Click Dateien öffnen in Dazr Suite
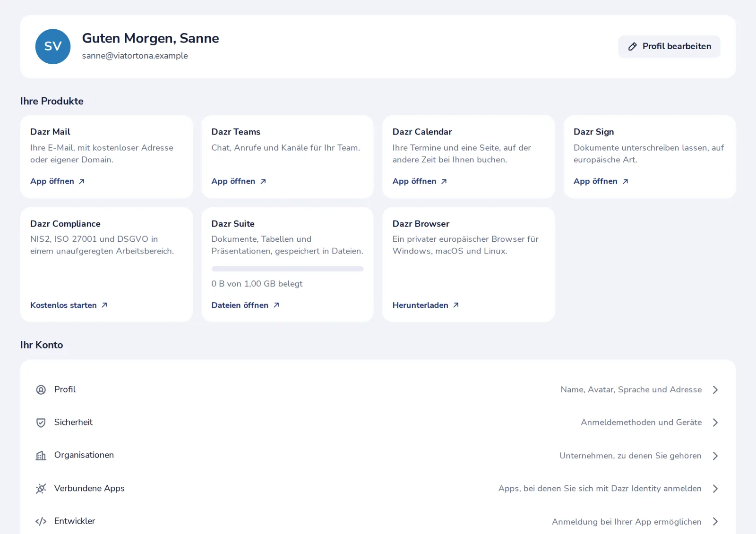 point(245,305)
